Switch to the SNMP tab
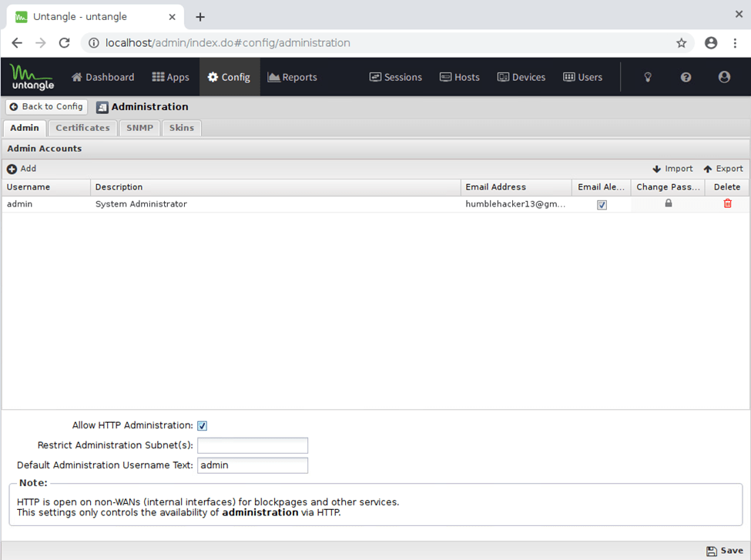 click(140, 128)
